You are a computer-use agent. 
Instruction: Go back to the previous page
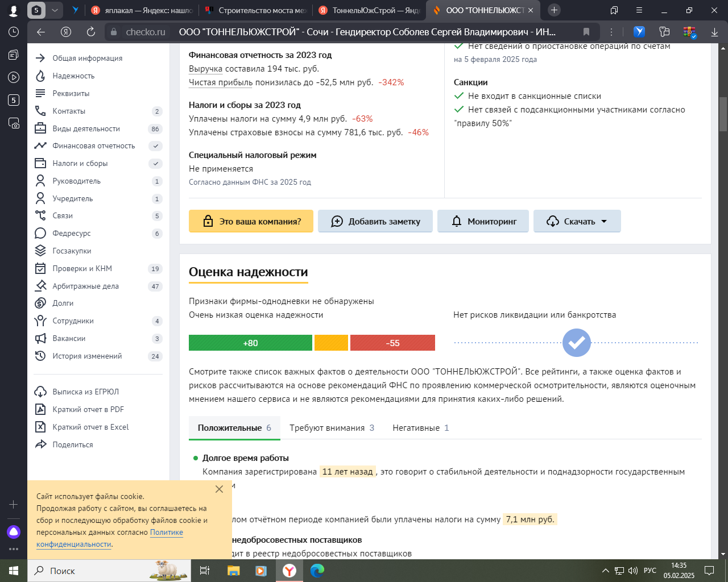coord(41,32)
